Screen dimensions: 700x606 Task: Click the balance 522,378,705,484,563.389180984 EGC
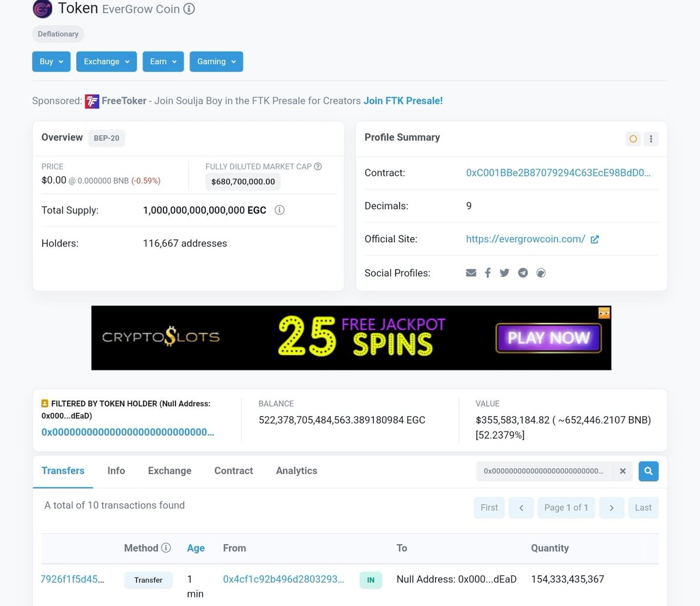tap(342, 420)
